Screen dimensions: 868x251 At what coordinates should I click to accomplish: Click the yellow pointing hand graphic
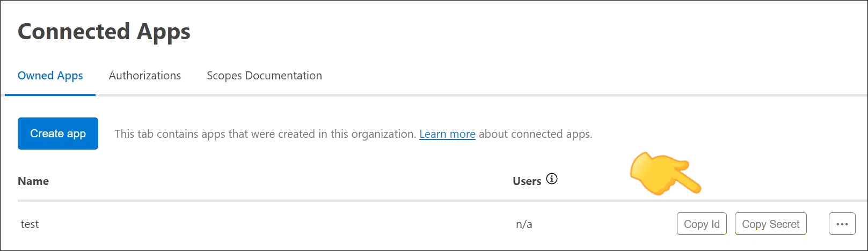pyautogui.click(x=666, y=173)
